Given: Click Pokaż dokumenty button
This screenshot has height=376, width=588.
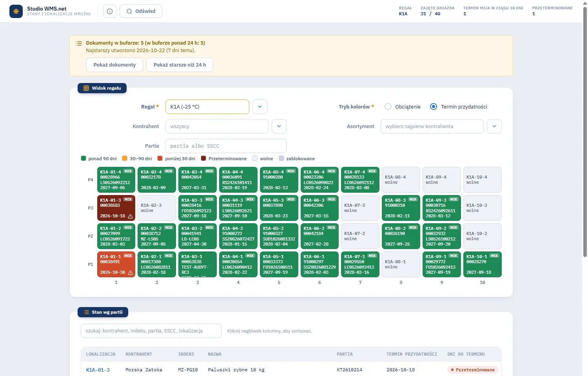Looking at the screenshot, I should [x=114, y=65].
